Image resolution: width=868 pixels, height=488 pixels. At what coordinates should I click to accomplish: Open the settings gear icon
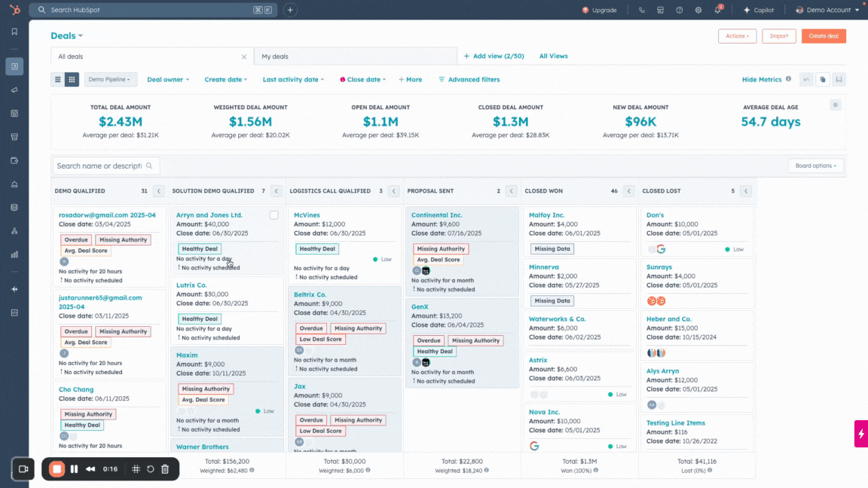698,10
